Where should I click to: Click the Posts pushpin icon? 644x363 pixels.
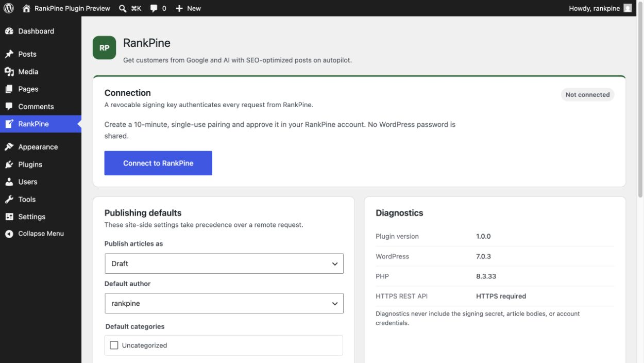point(9,54)
